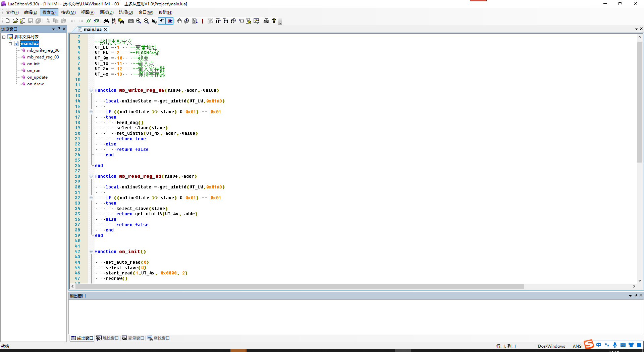The height and width of the screenshot is (352, 644).
Task: Click the open book icon in toolbar
Action: point(131,21)
